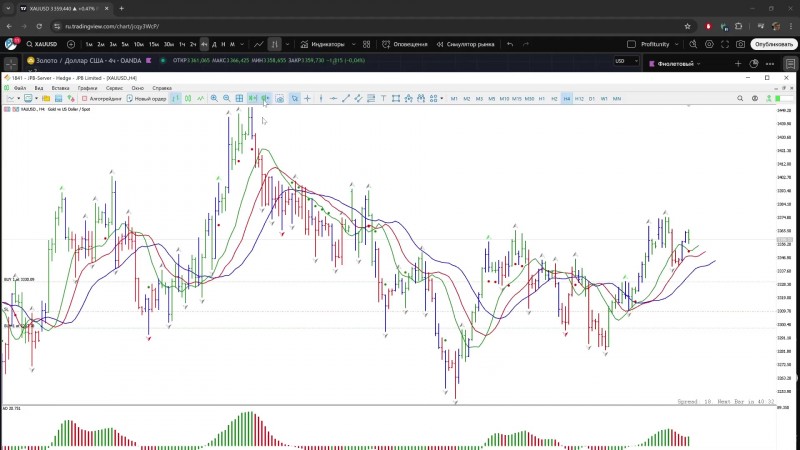Undo last action in TradingView
The image size is (800, 450).
pyautogui.click(x=510, y=44)
